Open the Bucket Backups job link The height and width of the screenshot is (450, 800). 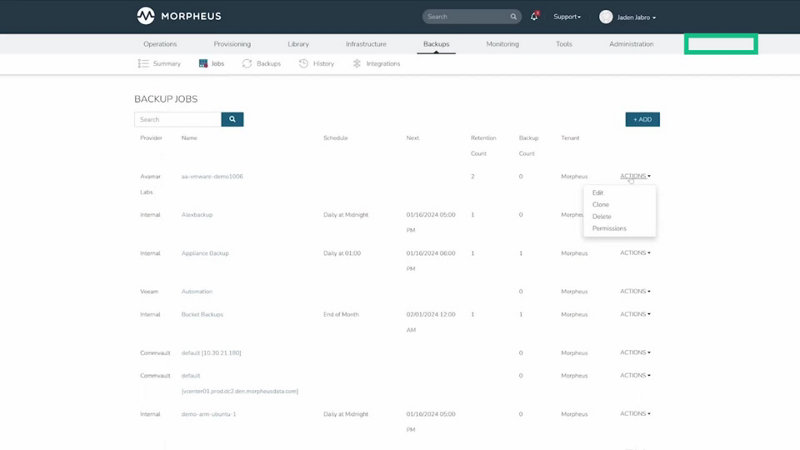pyautogui.click(x=202, y=314)
